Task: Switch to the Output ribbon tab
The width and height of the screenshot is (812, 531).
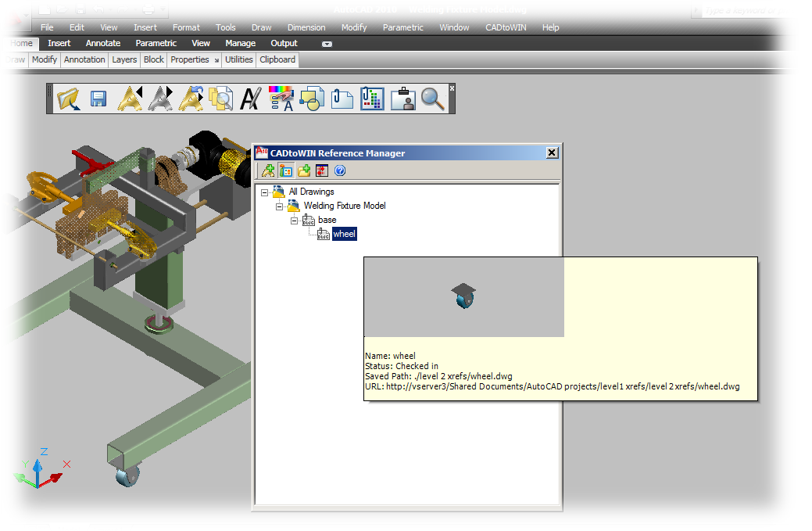Action: tap(284, 44)
